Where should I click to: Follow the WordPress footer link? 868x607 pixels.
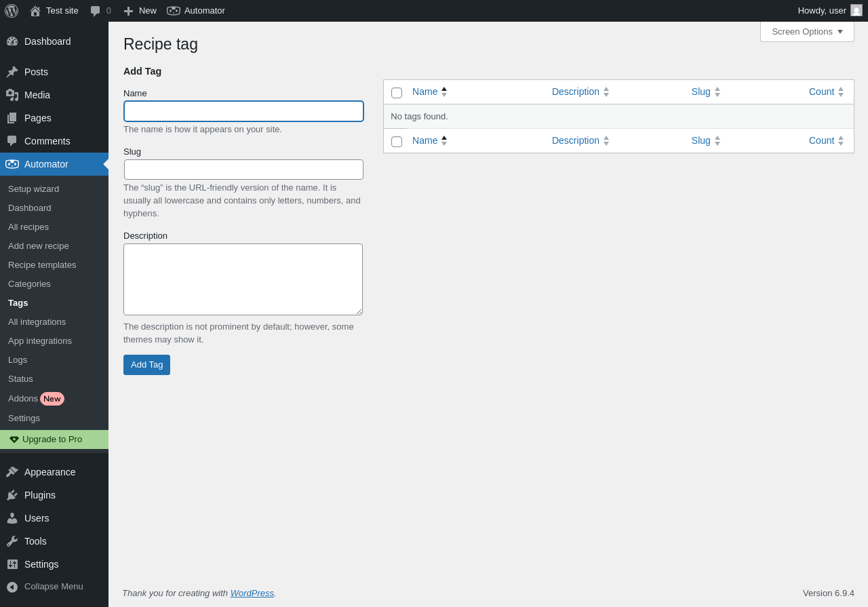coord(252,593)
